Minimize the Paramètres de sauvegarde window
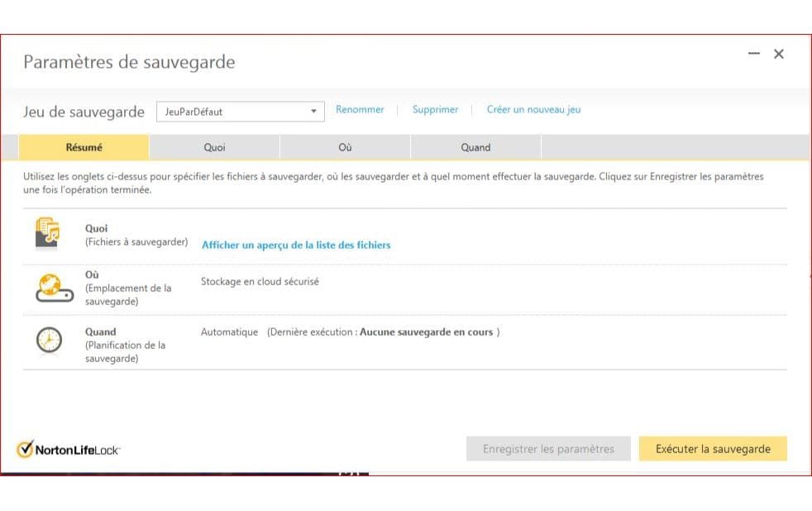The image size is (812, 511). pos(753,54)
